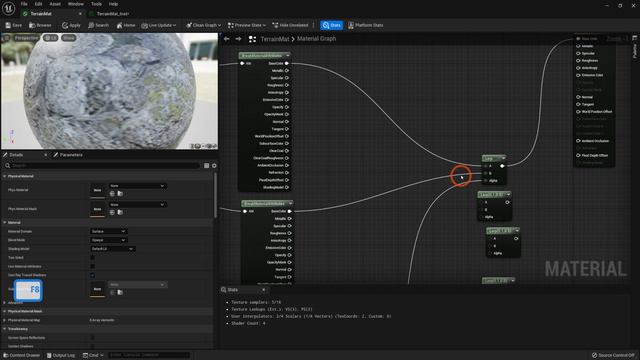Click the Ambient Occlusion pin on result node
Image resolution: width=640 pixels, height=360 pixels.
pyautogui.click(x=578, y=141)
